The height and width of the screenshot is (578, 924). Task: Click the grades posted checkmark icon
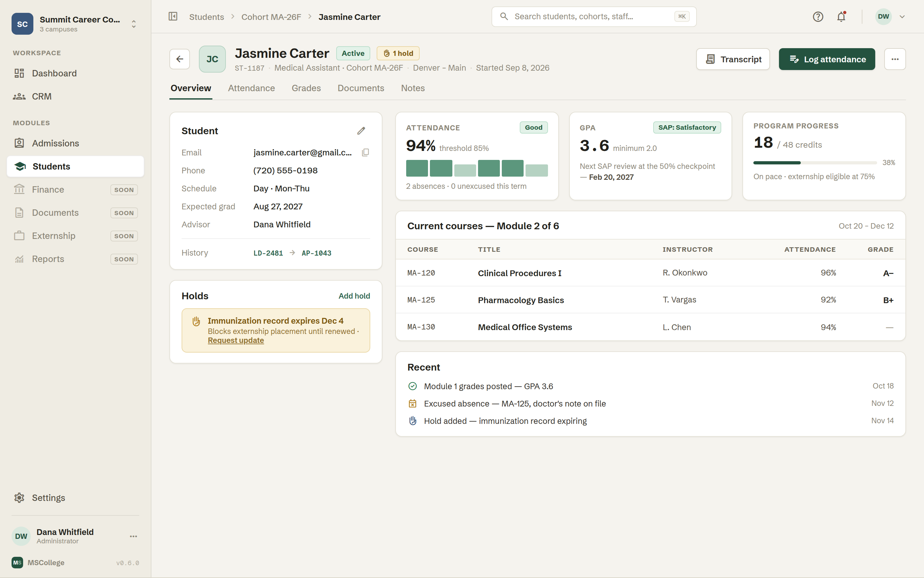coord(413,386)
